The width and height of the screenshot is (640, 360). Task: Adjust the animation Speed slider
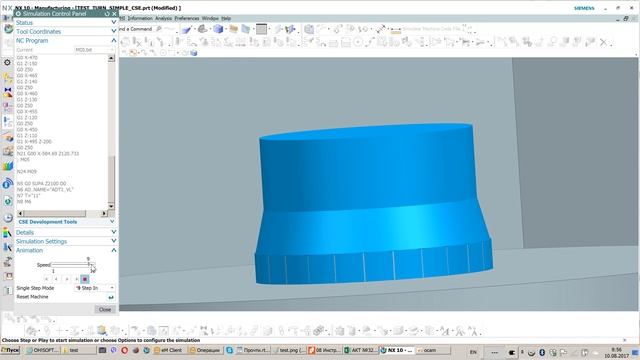coord(72,265)
